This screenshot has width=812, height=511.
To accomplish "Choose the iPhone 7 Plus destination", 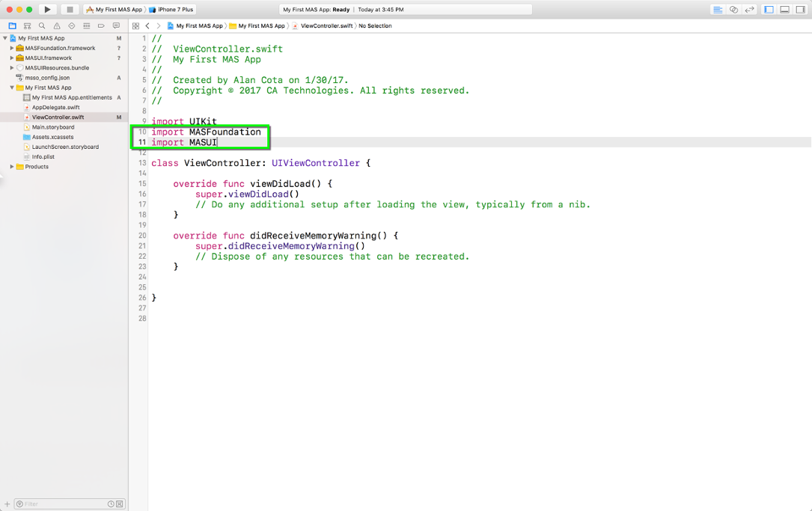I will pyautogui.click(x=171, y=9).
